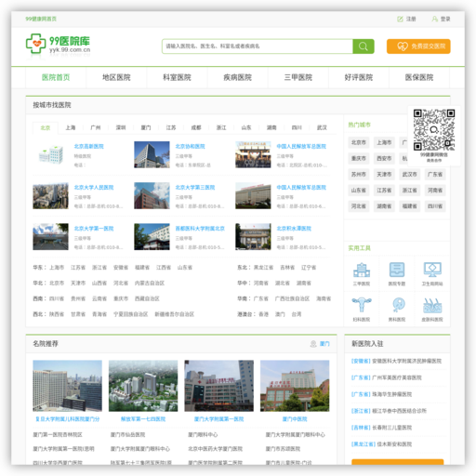Click the 苏州市 hot city tag
This screenshot has width=476, height=476.
point(359,175)
